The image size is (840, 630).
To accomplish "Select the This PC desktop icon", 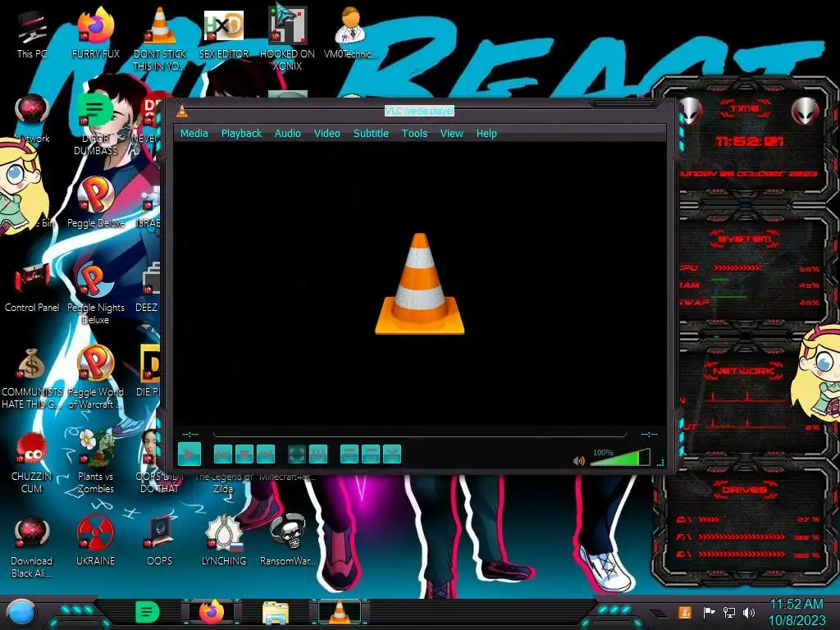I will [x=32, y=34].
